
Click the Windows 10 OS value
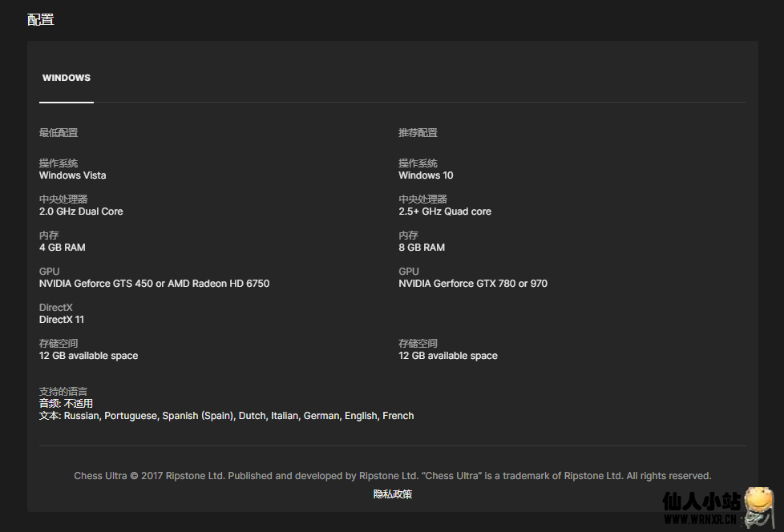point(426,175)
